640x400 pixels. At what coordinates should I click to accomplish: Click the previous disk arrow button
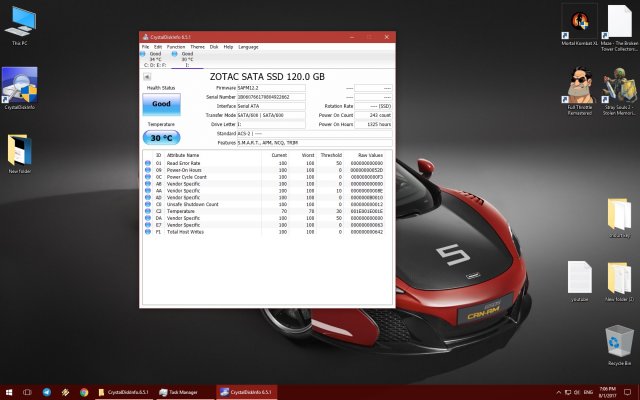pyautogui.click(x=147, y=76)
